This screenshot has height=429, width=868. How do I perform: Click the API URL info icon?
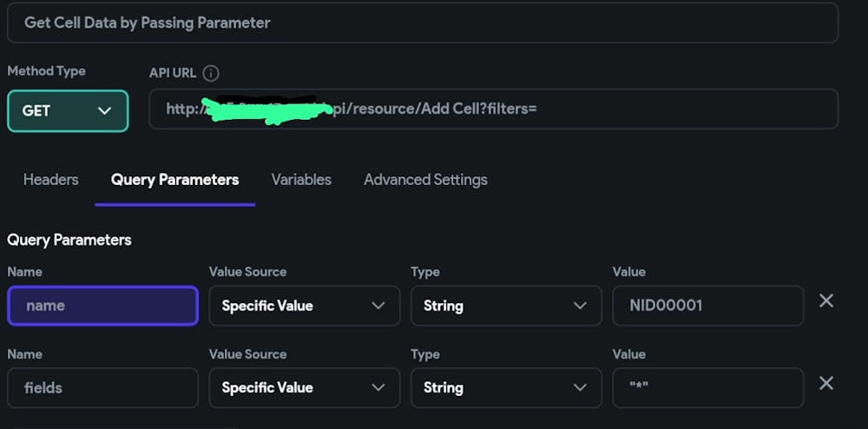211,73
